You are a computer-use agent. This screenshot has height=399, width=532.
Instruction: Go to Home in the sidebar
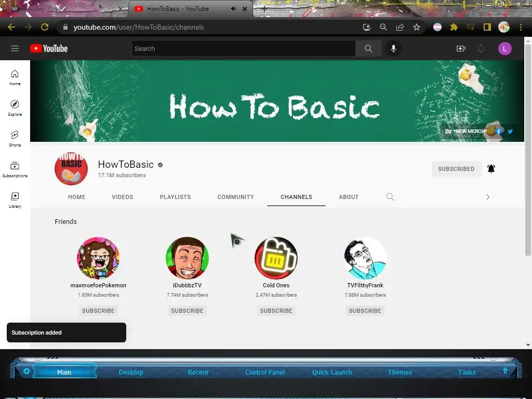tap(15, 78)
